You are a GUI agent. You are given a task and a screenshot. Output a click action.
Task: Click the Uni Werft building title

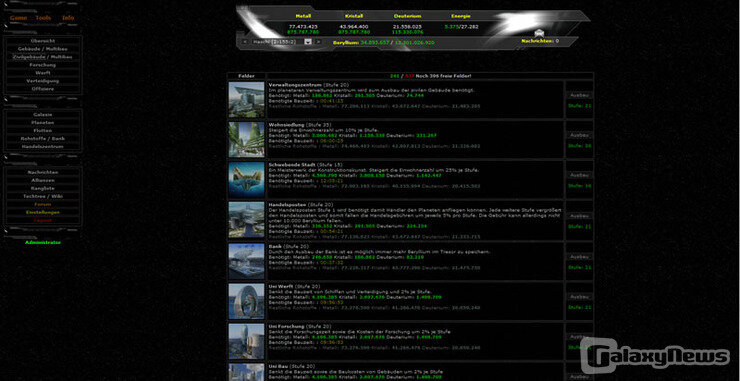click(x=280, y=287)
